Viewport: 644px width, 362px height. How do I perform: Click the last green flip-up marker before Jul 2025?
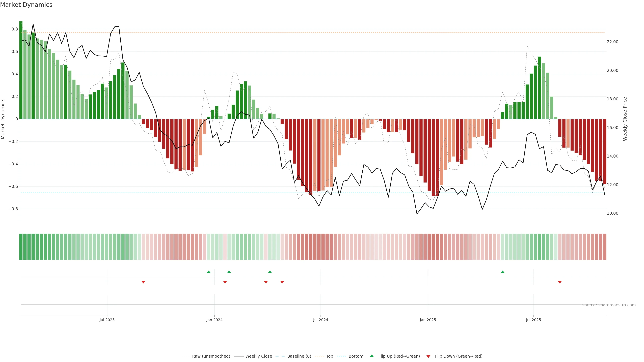tap(502, 272)
